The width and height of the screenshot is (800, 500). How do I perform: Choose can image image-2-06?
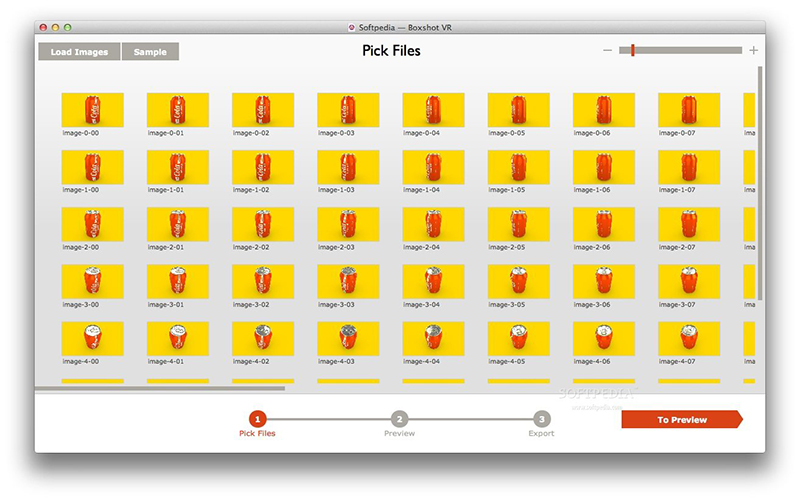click(x=604, y=224)
